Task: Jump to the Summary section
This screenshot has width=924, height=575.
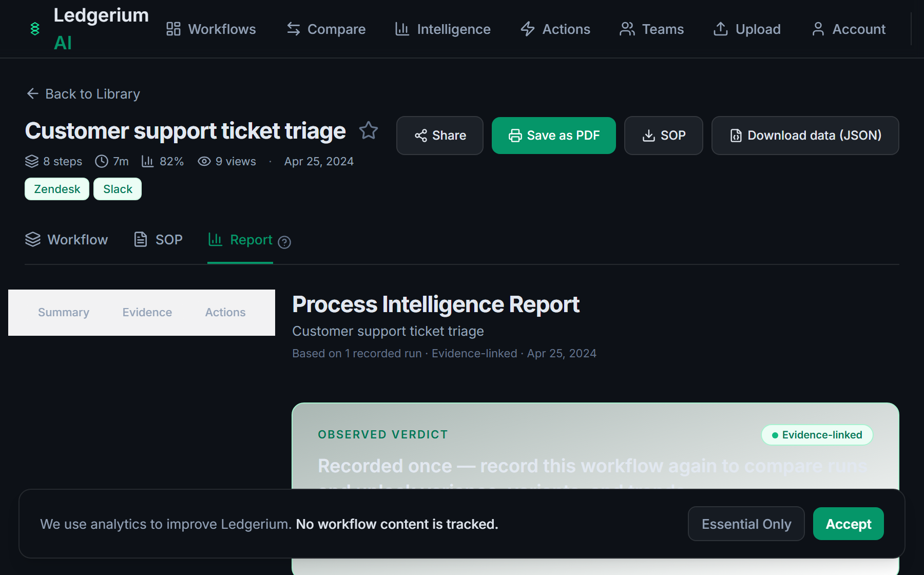Action: click(64, 313)
